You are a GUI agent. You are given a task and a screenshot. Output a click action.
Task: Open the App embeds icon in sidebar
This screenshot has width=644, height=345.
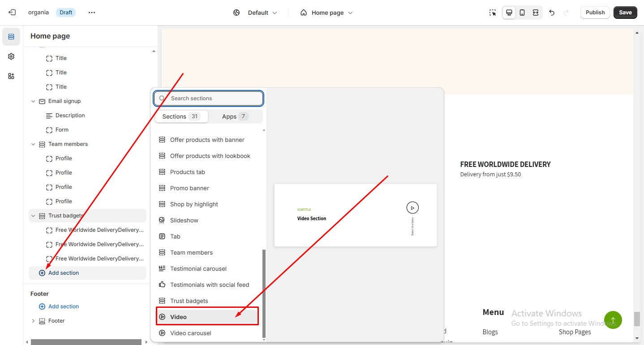click(11, 76)
